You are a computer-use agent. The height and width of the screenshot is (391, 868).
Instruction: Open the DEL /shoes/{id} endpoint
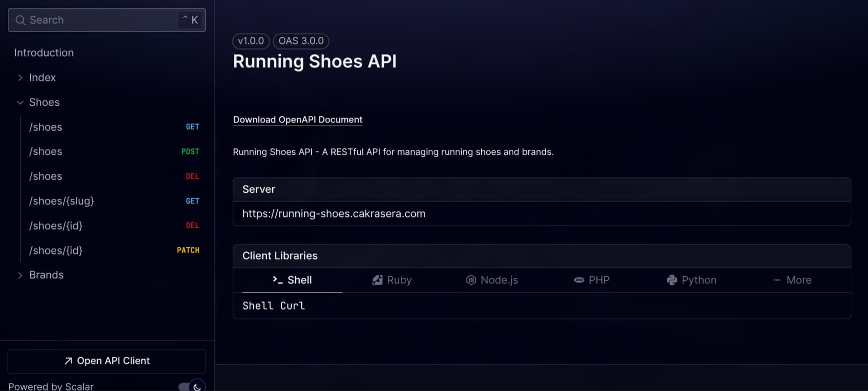(114, 225)
